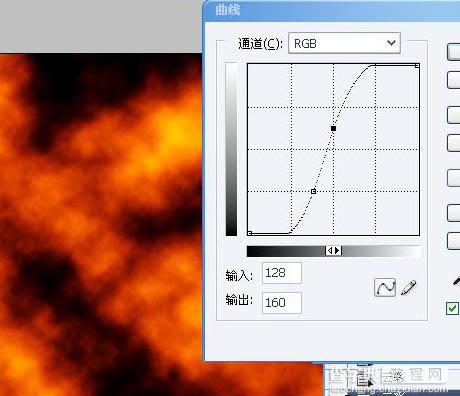460x396 pixels.
Task: Select the curve point drawing mode icon
Action: click(385, 288)
